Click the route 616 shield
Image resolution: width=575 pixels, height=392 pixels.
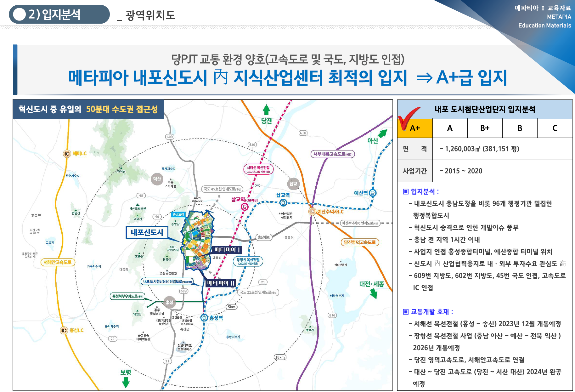pyautogui.click(x=332, y=315)
